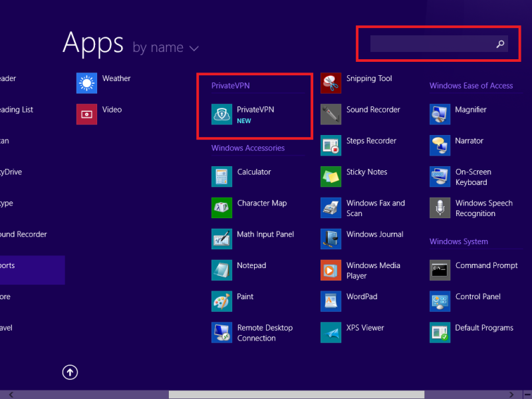Image resolution: width=532 pixels, height=399 pixels.
Task: Select the Windows Accessories group header
Action: tap(247, 148)
